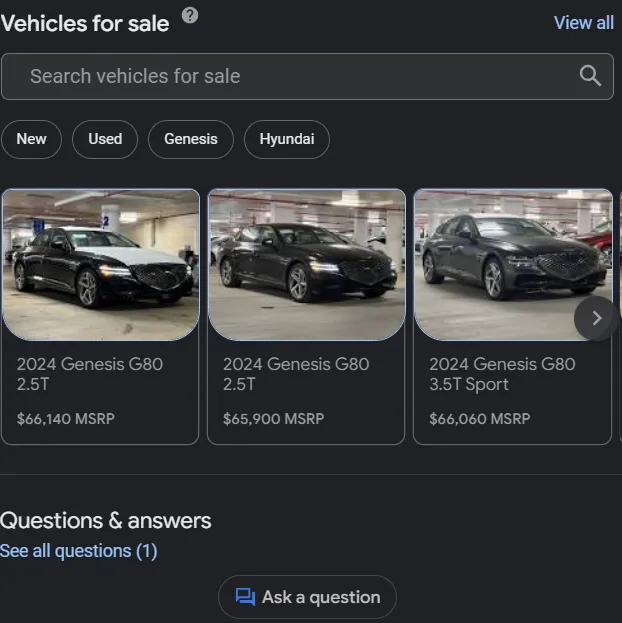This screenshot has height=623, width=622.
Task: Click the magnifying glass search icon
Action: [590, 76]
